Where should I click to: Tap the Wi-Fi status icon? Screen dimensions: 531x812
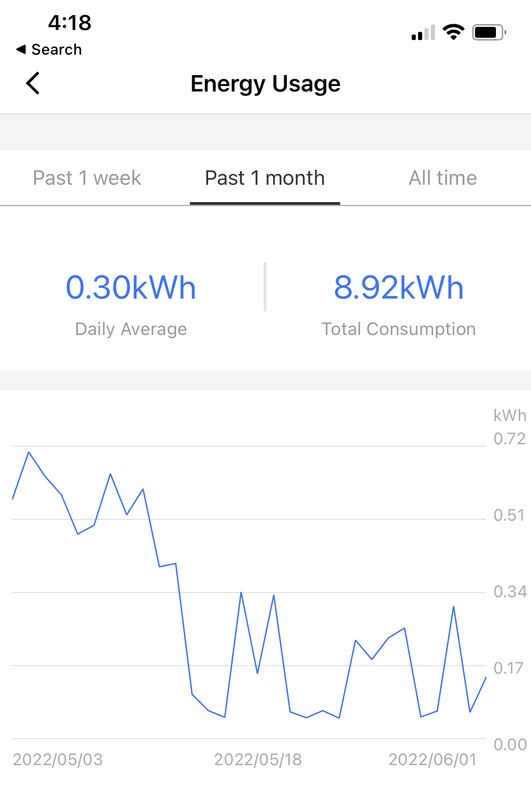(x=453, y=32)
